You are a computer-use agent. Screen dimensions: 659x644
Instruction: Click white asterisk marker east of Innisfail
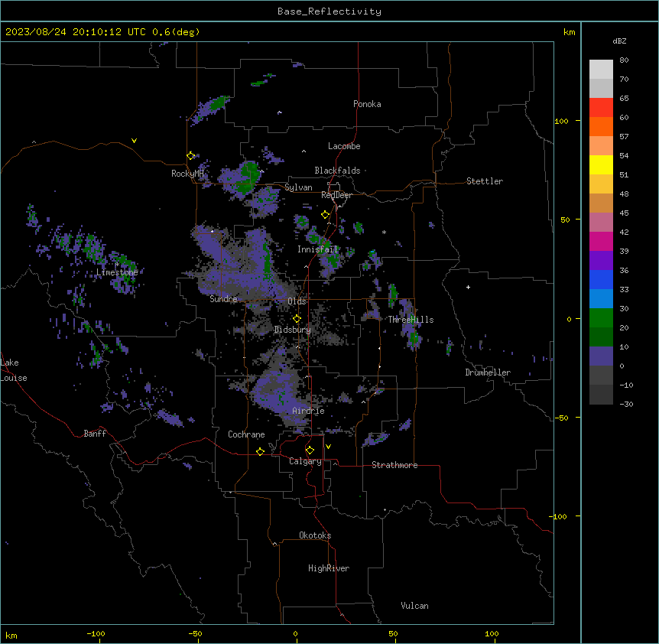click(x=384, y=232)
